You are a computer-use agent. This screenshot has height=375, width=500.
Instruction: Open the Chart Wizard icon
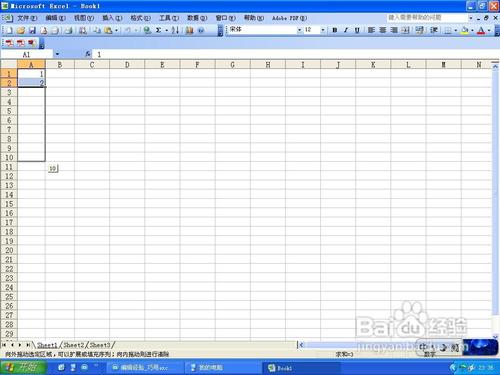pyautogui.click(x=189, y=30)
